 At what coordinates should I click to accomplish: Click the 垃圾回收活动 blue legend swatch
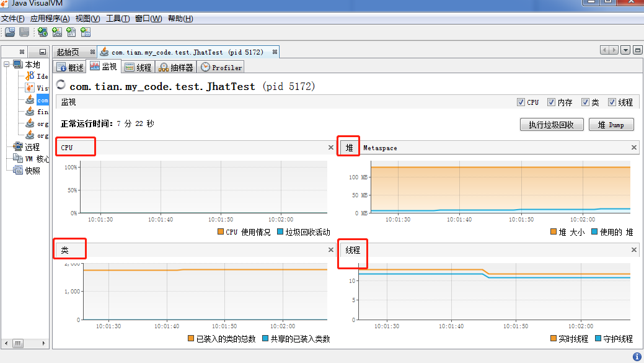pyautogui.click(x=280, y=232)
